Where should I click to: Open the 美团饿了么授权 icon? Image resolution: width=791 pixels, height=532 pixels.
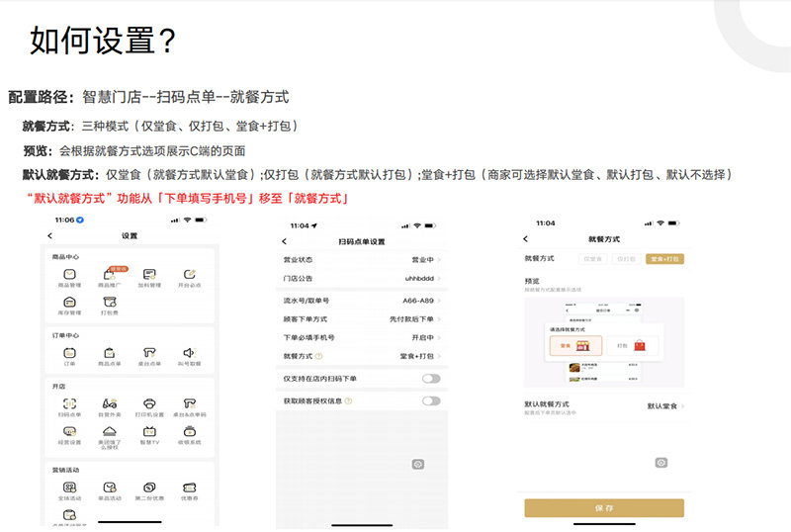(x=110, y=437)
